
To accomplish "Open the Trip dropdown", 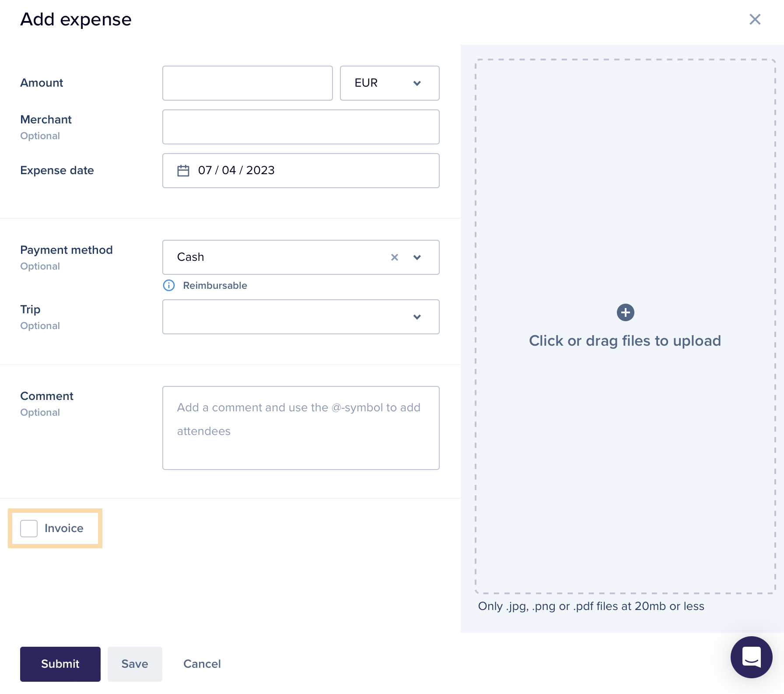I will (x=301, y=317).
